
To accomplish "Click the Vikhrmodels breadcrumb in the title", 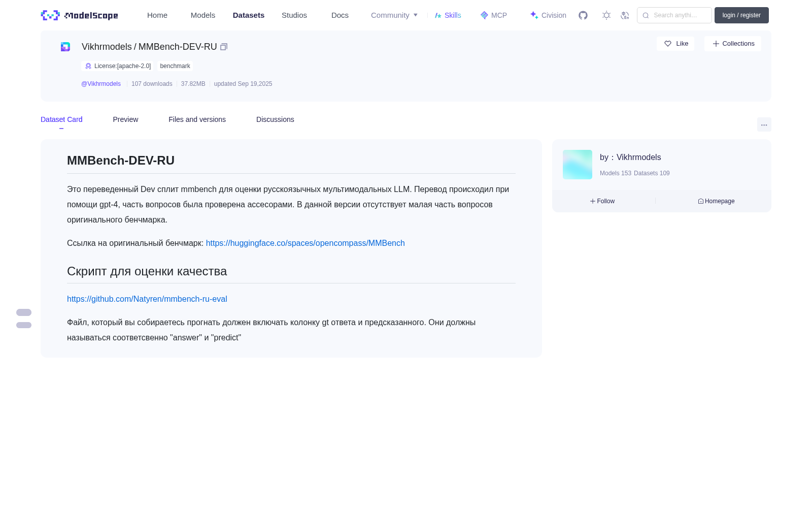I will pos(107,47).
